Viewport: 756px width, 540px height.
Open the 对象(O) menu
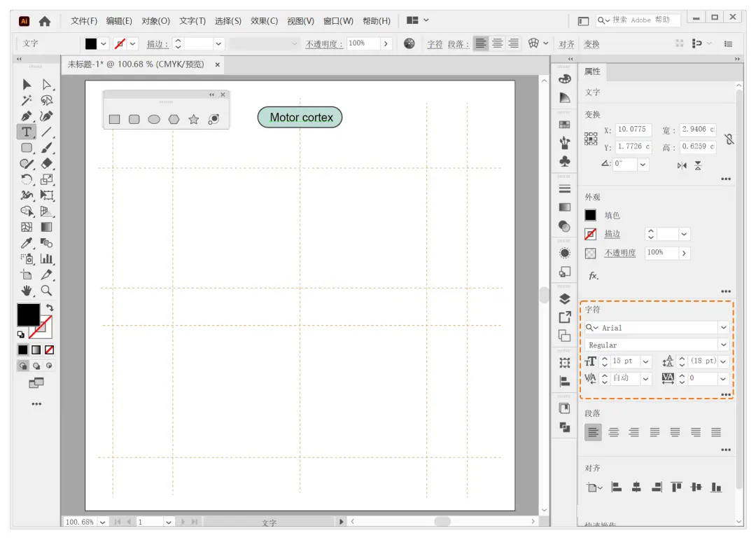[155, 21]
